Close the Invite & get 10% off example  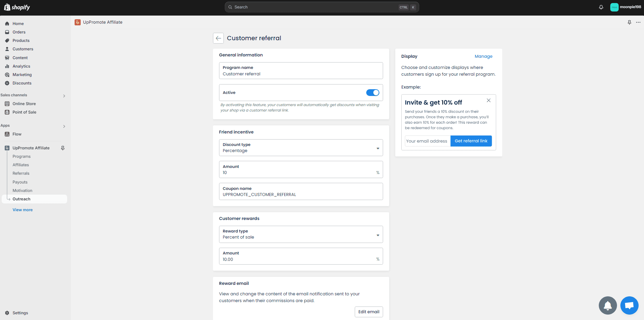pyautogui.click(x=488, y=100)
